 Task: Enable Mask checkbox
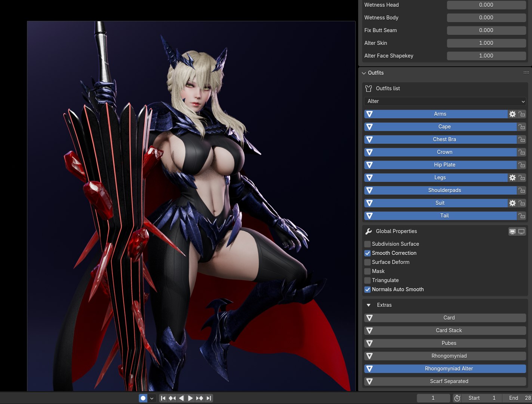tap(368, 271)
